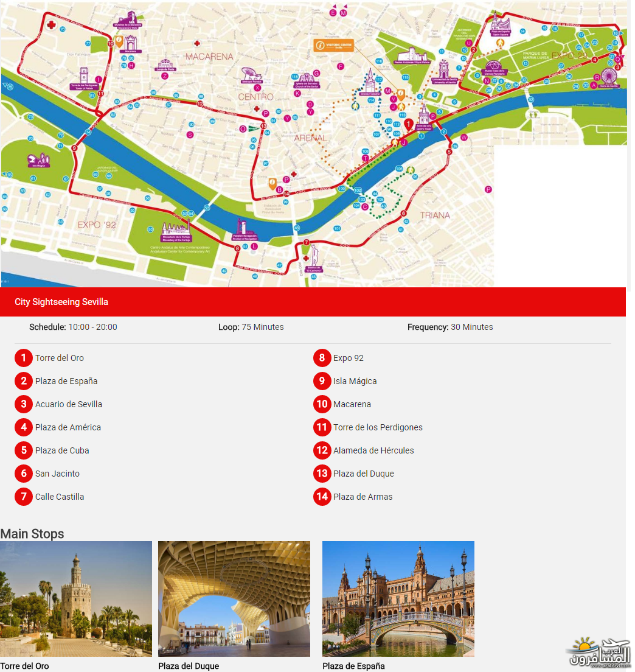The width and height of the screenshot is (635, 672).
Task: Select the stop 4 badge for Plaza de América
Action: 24,427
